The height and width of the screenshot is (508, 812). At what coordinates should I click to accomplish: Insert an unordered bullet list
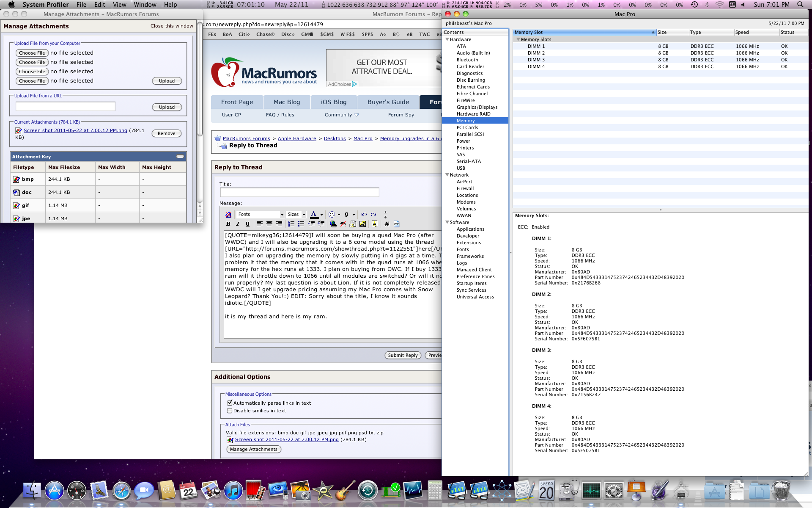[301, 224]
